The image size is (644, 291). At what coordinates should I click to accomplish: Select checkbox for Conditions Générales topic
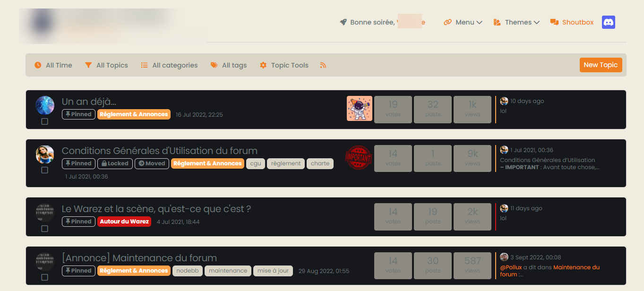tap(44, 170)
